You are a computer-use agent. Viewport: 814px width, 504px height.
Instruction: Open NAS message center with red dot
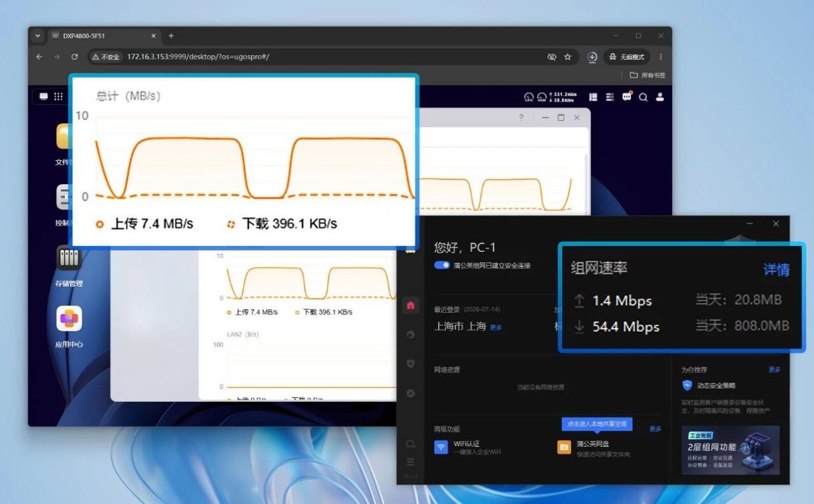pos(627,97)
